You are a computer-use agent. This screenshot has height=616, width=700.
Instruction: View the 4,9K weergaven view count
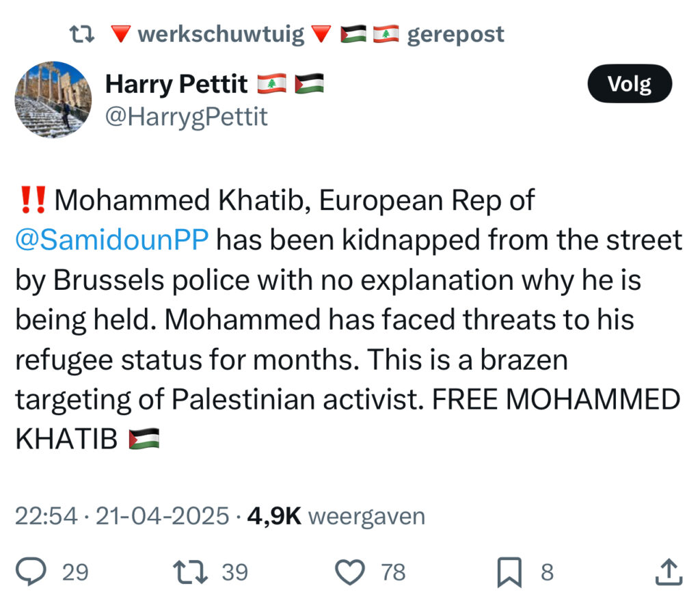click(x=336, y=516)
